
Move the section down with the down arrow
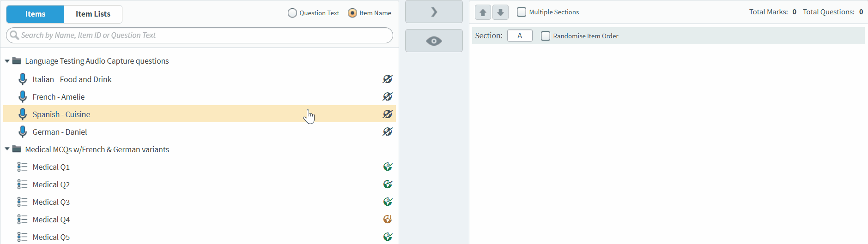[500, 12]
